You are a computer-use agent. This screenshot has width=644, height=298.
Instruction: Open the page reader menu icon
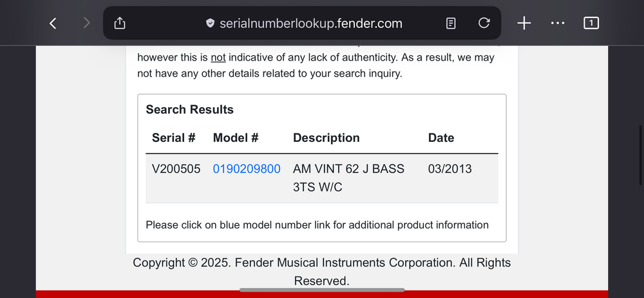coord(451,23)
